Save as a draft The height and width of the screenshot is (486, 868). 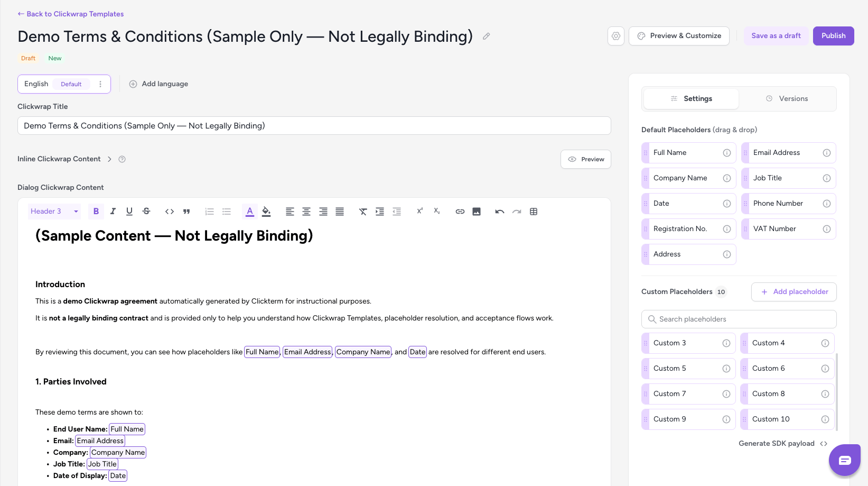tap(776, 36)
